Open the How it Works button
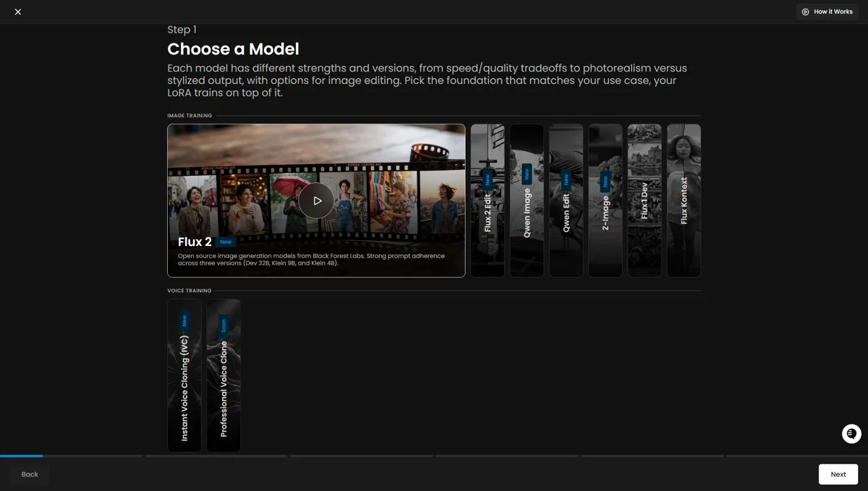The image size is (868, 491). [827, 12]
